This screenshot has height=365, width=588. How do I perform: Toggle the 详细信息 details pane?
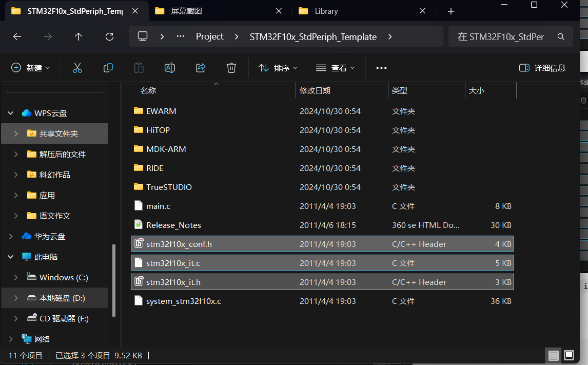pyautogui.click(x=542, y=68)
